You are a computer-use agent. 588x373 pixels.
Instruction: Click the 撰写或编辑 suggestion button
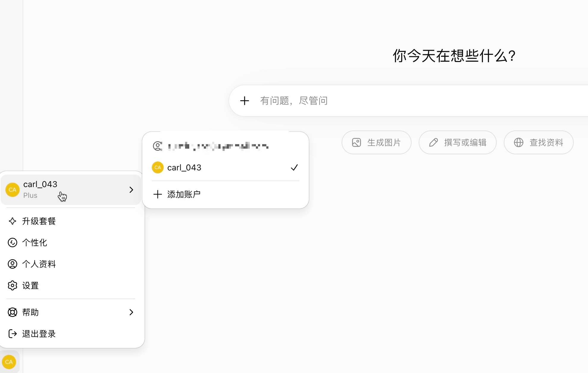(458, 142)
